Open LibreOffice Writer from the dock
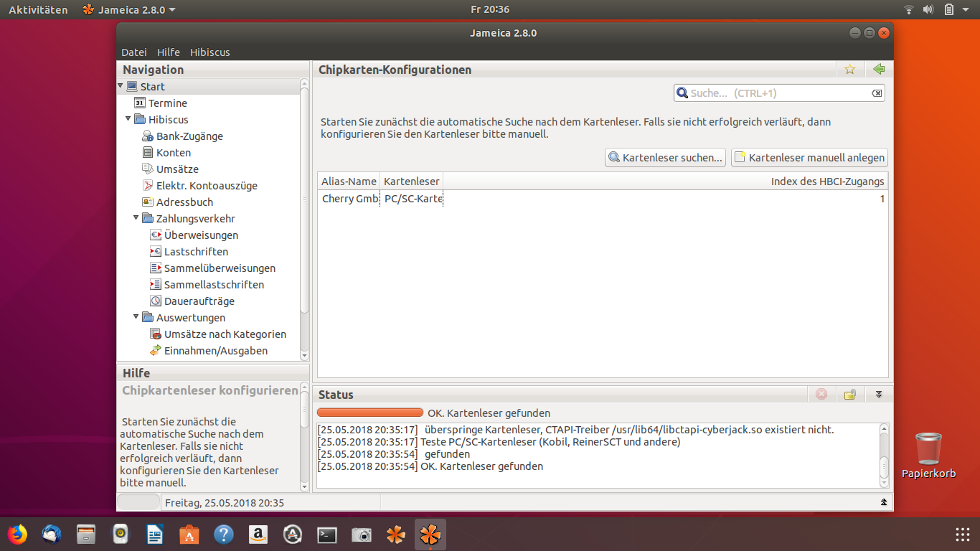The width and height of the screenshot is (980, 551). click(155, 534)
